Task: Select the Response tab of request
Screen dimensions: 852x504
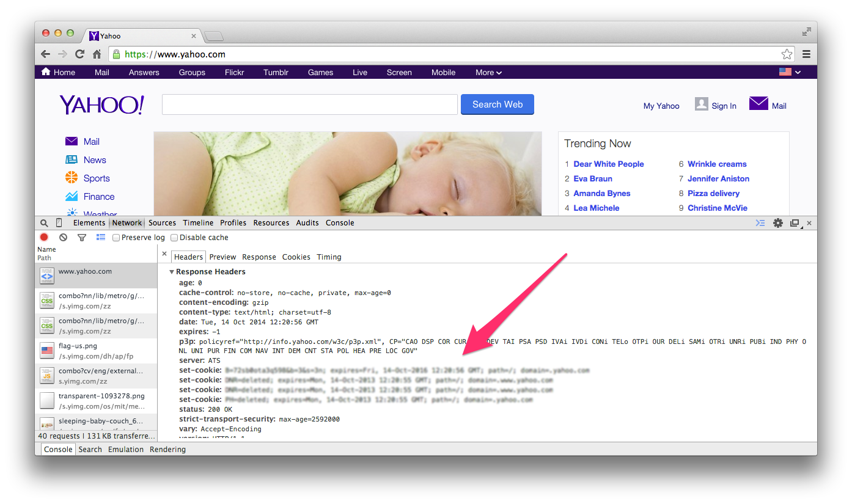Action: point(259,257)
